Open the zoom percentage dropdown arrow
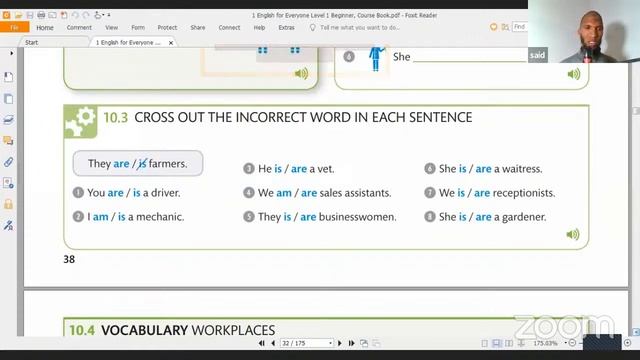 pos(565,343)
